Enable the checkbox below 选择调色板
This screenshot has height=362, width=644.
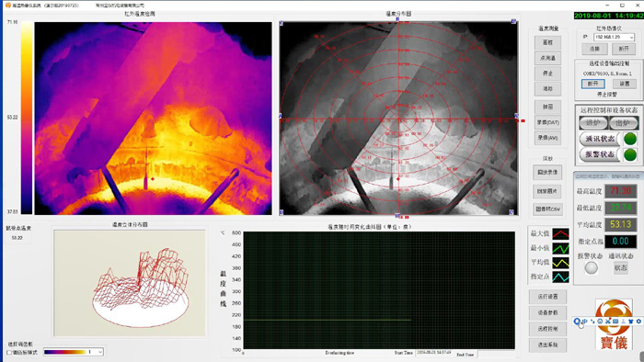point(9,352)
